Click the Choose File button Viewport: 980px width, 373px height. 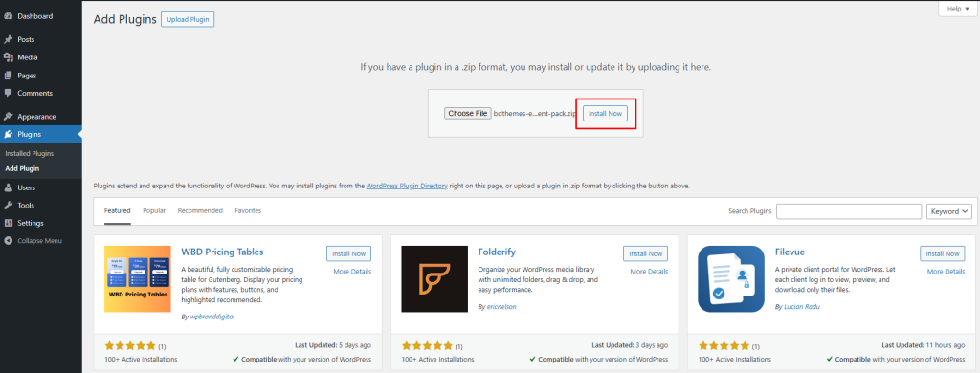pos(467,113)
